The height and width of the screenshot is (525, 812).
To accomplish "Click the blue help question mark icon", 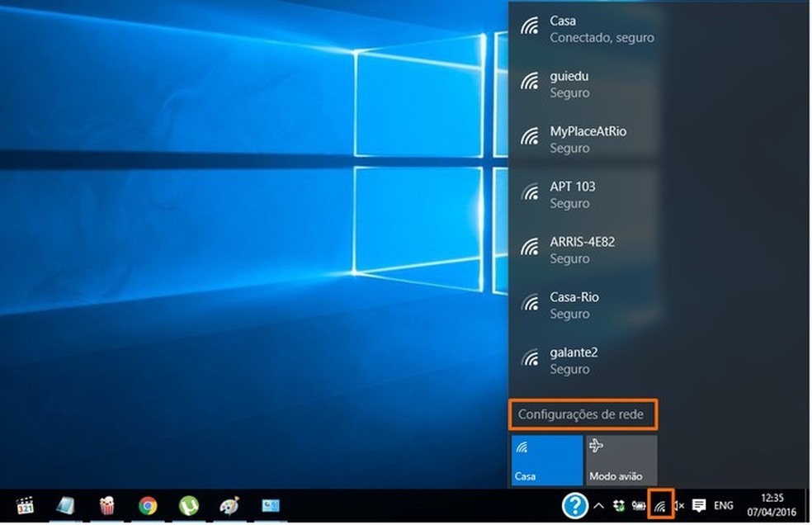I will click(574, 505).
